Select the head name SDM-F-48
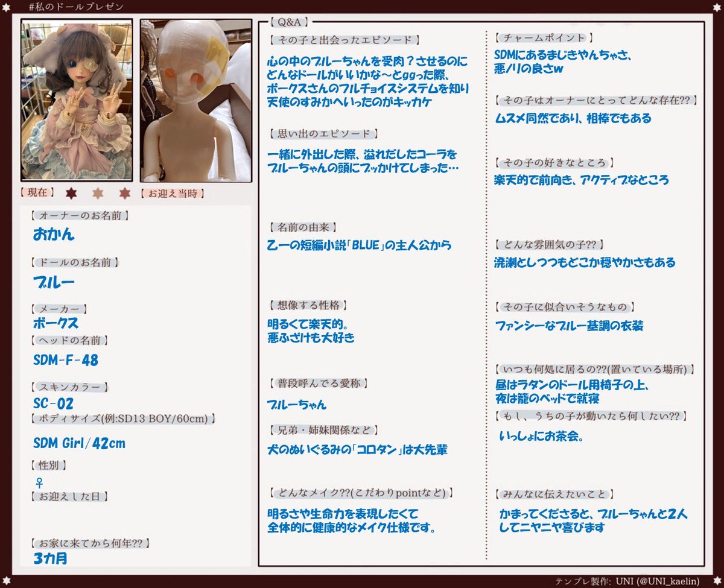 point(66,361)
